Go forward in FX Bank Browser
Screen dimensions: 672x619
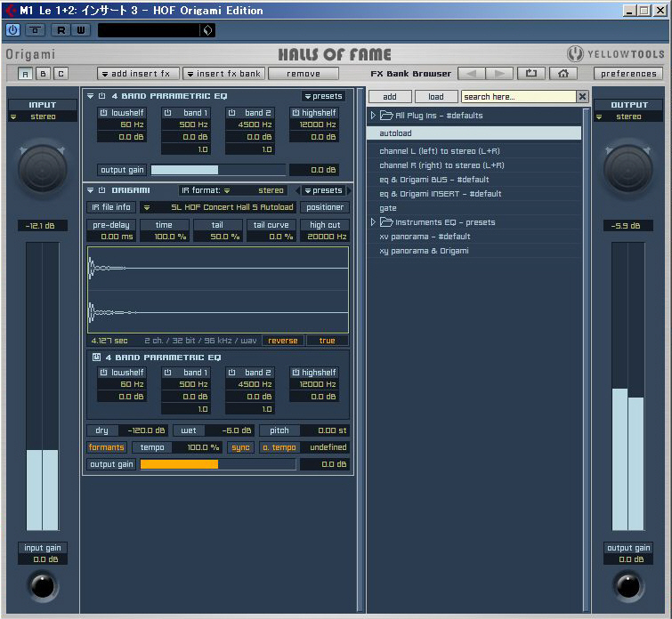coord(499,74)
